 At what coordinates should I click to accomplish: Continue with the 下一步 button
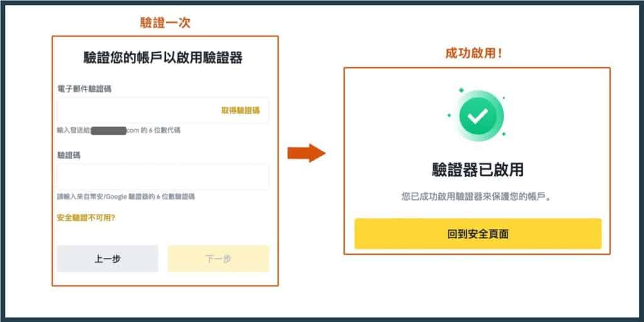218,258
